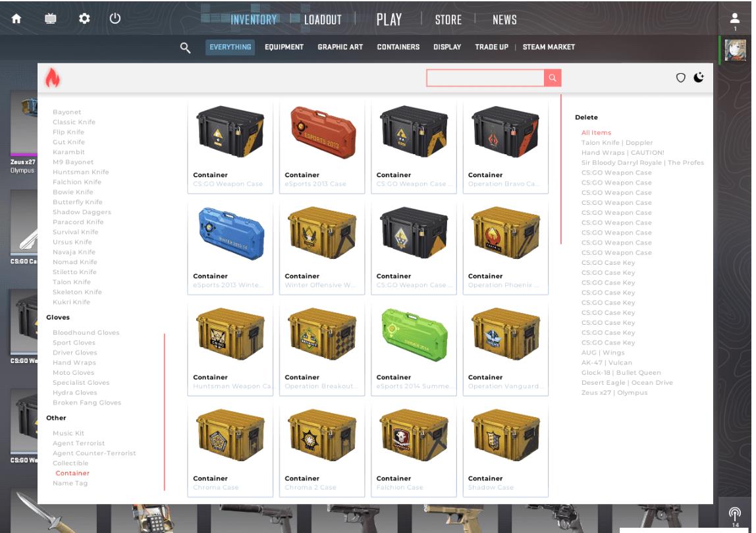Choose Hand Wraps in the left sidebar
The width and height of the screenshot is (756, 533).
point(74,363)
